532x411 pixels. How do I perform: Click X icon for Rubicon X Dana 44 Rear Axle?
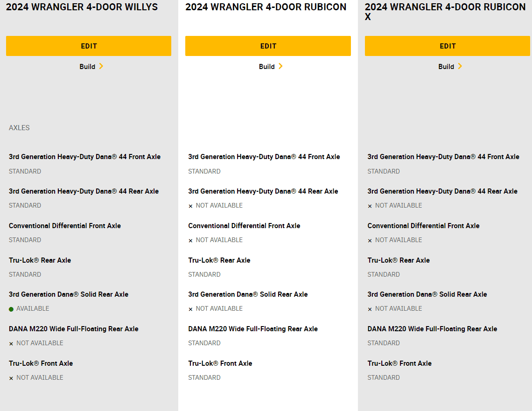370,206
